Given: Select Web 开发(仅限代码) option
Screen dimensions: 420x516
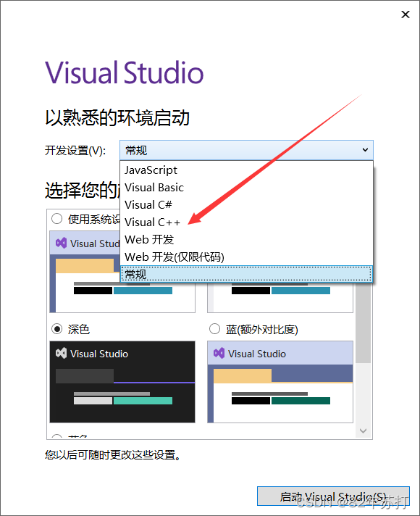Looking at the screenshot, I should pyautogui.click(x=246, y=257).
